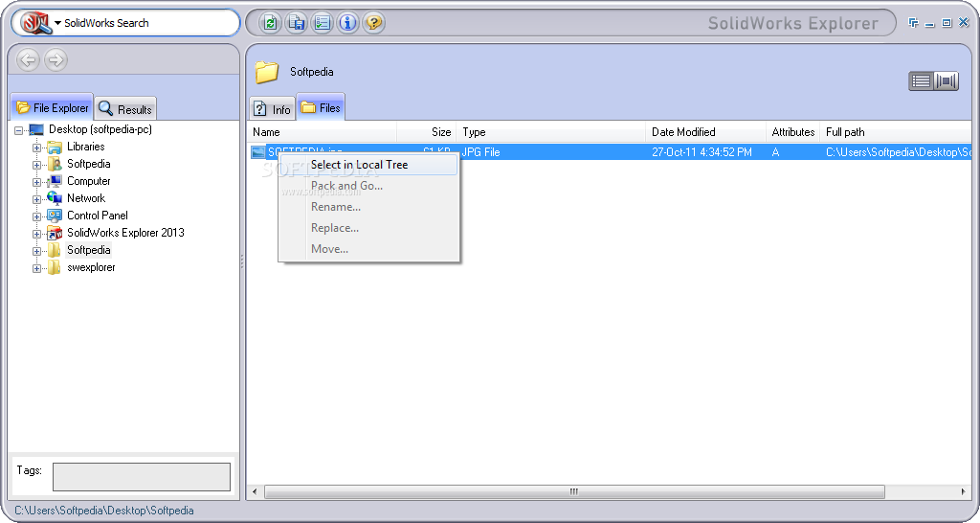
Task: Switch to the Results tab
Action: tap(125, 109)
